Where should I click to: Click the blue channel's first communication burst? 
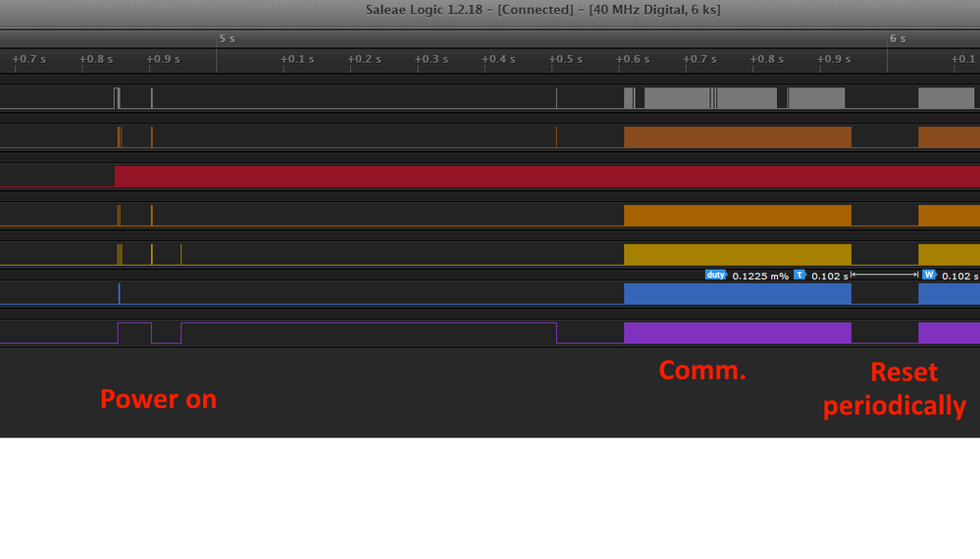pos(738,294)
